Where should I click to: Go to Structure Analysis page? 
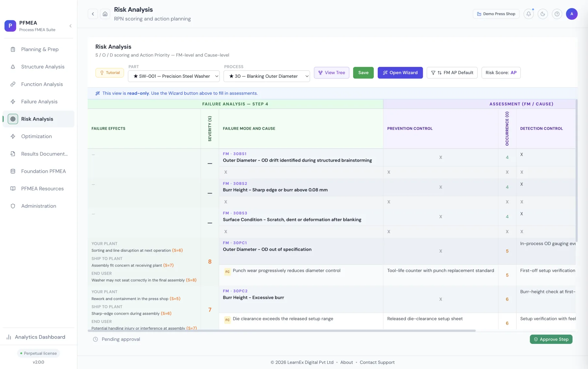(x=39, y=67)
